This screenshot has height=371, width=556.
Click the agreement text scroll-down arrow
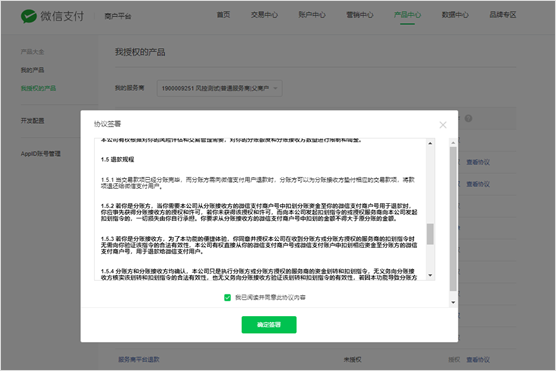pyautogui.click(x=430, y=275)
